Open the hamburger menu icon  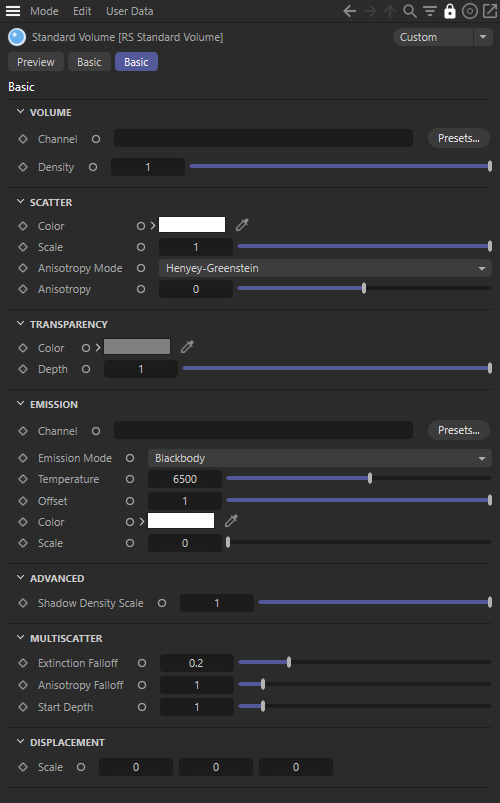(13, 11)
